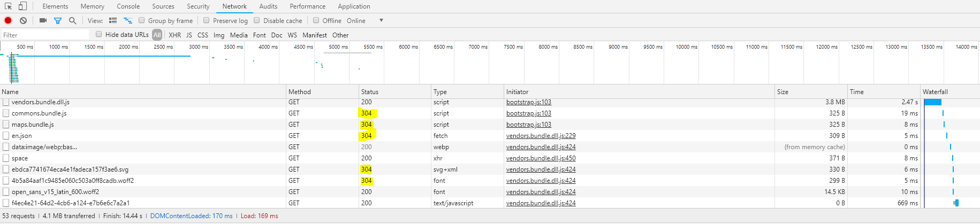Image resolution: width=980 pixels, height=224 pixels.
Task: Enable Preserve log checkbox
Action: 207,20
